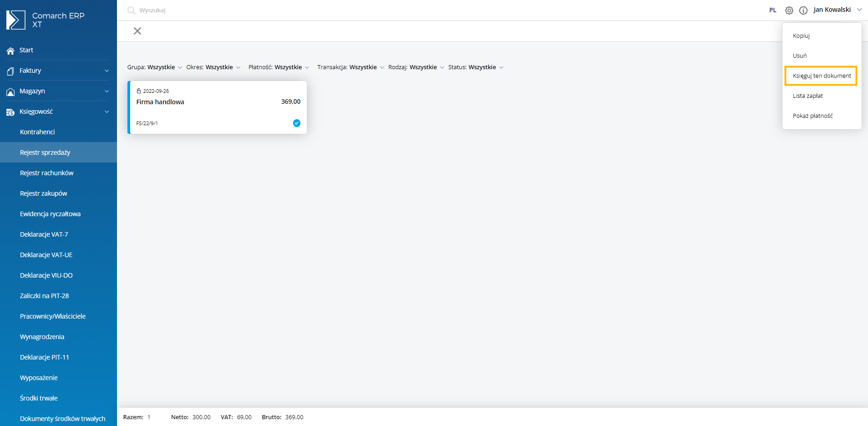Collapse the Księgowość menu chevron
This screenshot has height=426, width=868.
[107, 112]
